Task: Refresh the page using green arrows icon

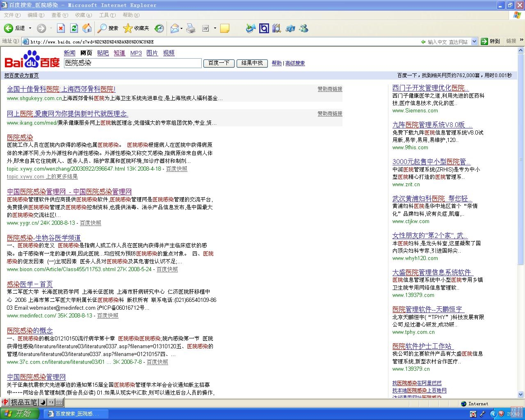Action: (74, 28)
